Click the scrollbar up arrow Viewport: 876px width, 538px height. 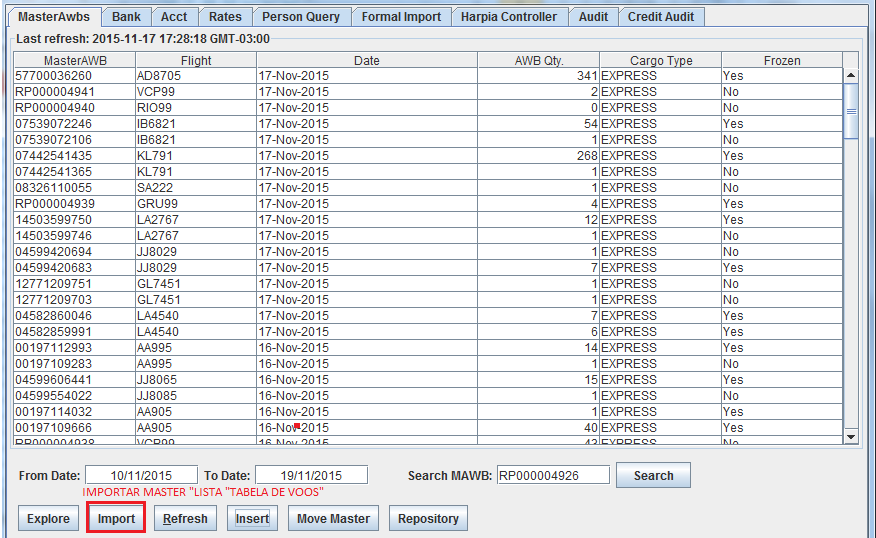(x=851, y=75)
